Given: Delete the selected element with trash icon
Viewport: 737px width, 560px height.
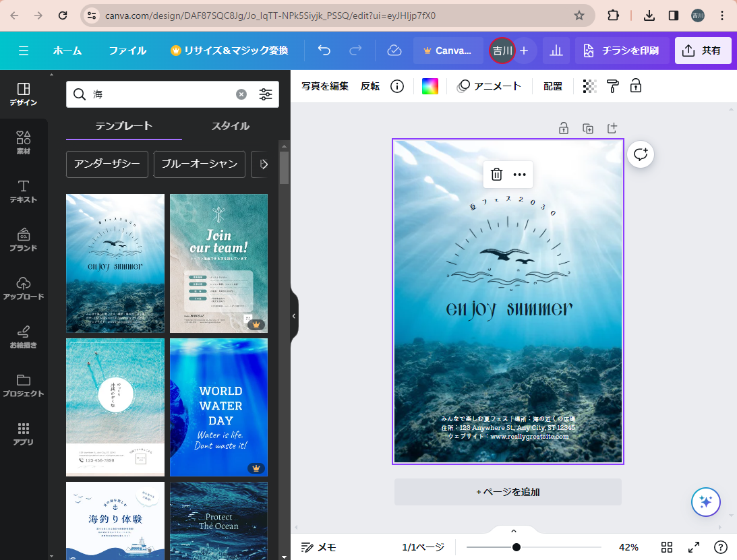Looking at the screenshot, I should click(497, 175).
